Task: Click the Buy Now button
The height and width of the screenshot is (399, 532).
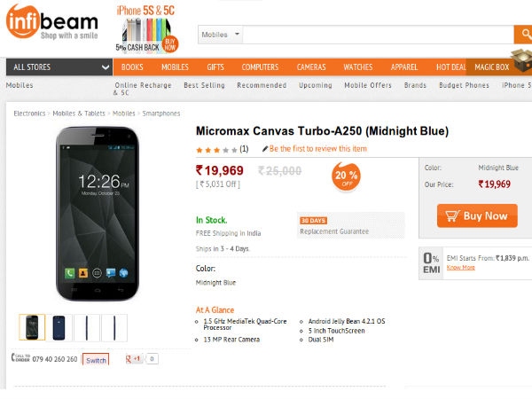Action: (477, 215)
